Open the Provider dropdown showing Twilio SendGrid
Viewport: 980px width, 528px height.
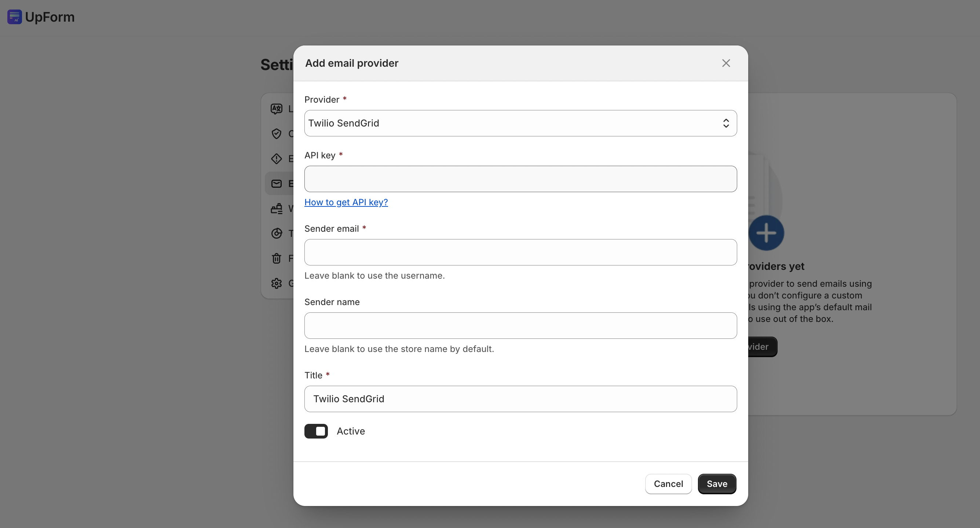(520, 123)
